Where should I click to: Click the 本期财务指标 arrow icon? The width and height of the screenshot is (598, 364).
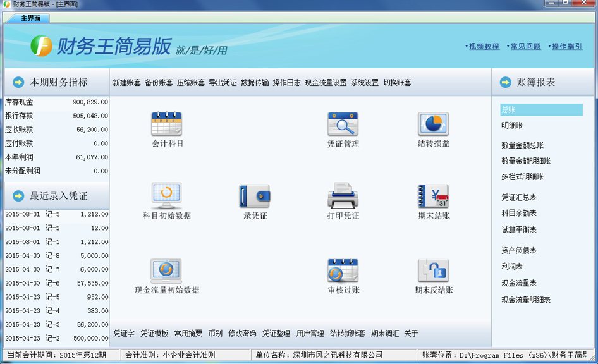(x=17, y=82)
